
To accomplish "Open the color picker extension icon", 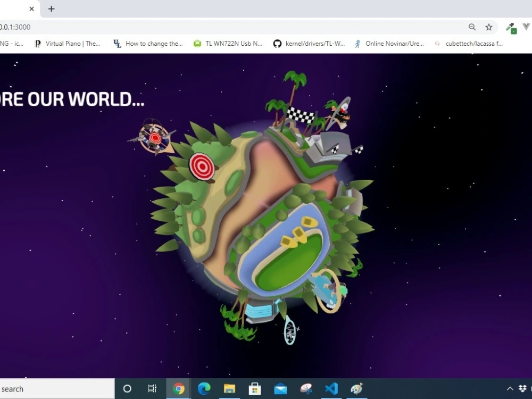I will [511, 28].
